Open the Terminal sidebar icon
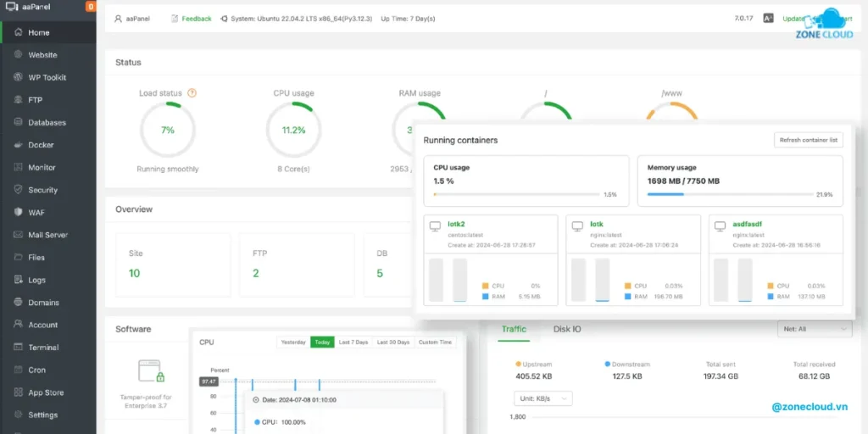This screenshot has width=868, height=434. click(x=19, y=348)
